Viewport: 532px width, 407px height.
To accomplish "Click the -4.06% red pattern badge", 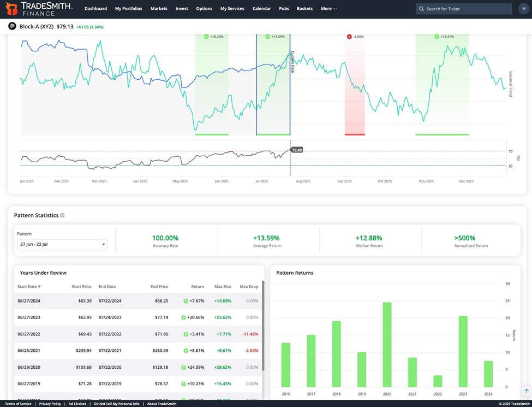I will (x=355, y=37).
